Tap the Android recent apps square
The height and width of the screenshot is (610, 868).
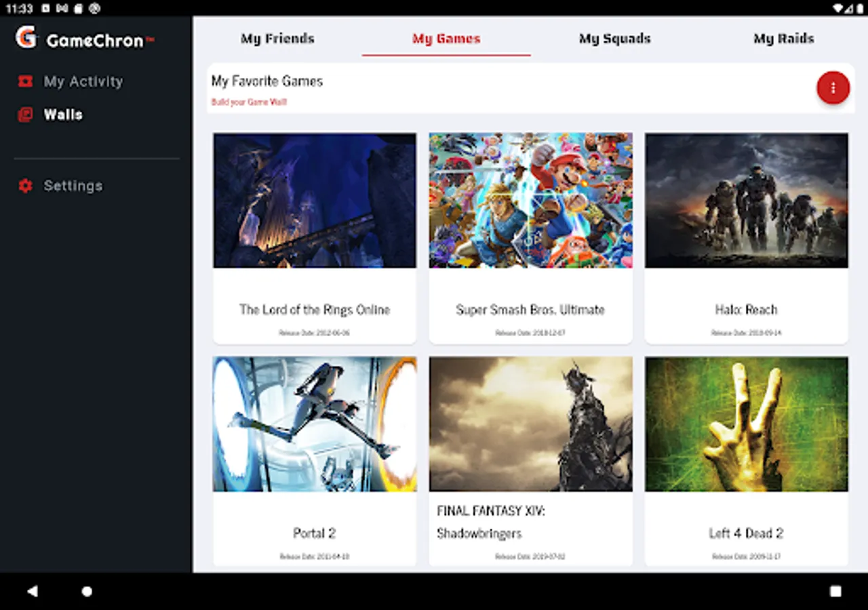[835, 591]
